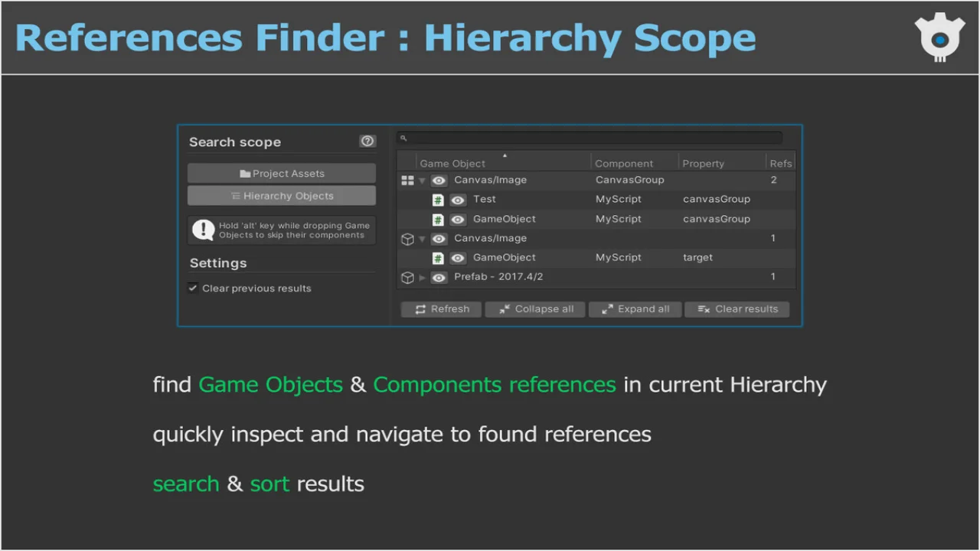Click the cube icon of the Prefab - 2017.4/2 row
Image resolution: width=980 pixels, height=551 pixels.
407,278
